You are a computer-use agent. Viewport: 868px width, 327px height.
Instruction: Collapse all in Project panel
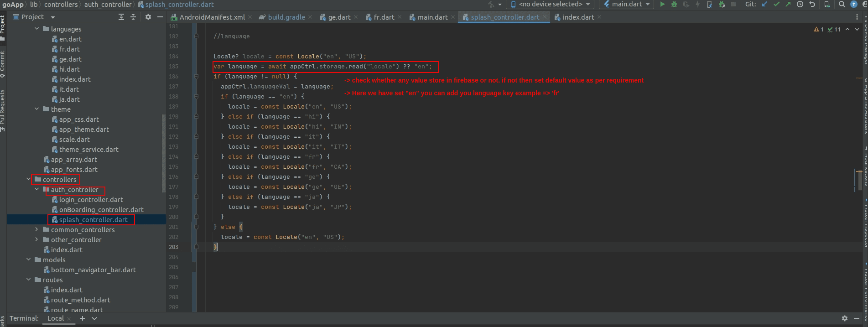(x=133, y=17)
